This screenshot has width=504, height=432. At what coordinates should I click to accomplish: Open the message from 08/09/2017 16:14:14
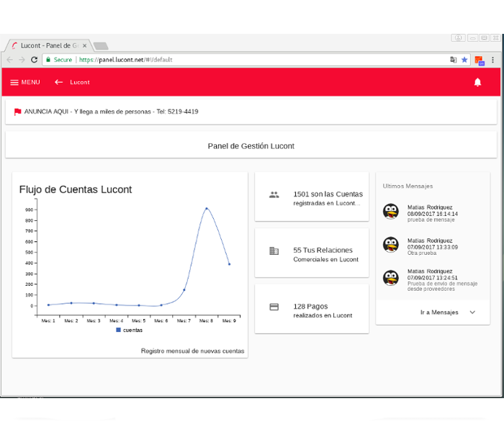(432, 214)
